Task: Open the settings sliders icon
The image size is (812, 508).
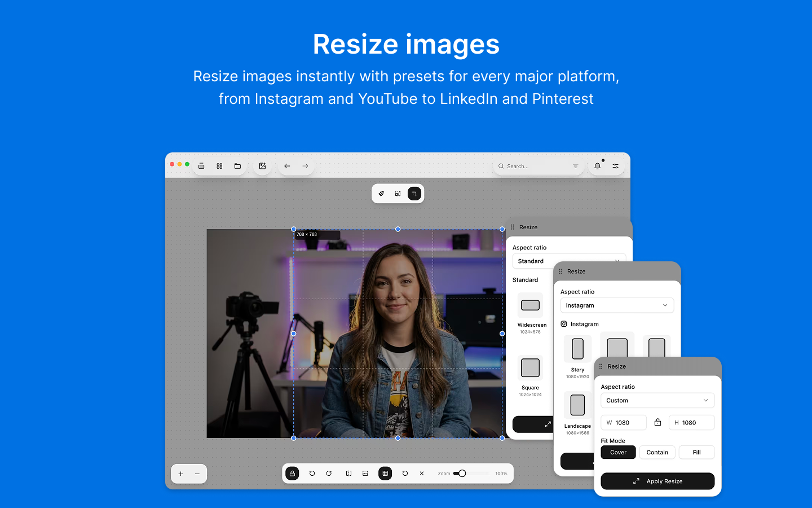Action: click(616, 166)
